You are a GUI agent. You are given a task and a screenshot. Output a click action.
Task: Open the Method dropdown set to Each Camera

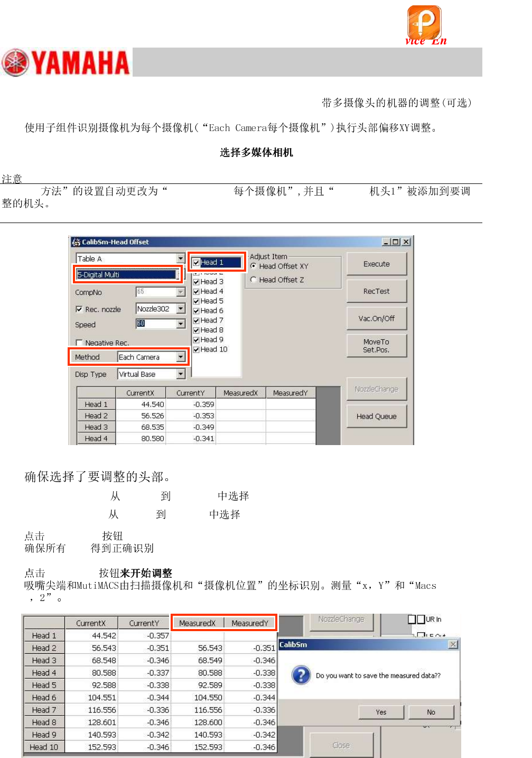[x=181, y=357]
